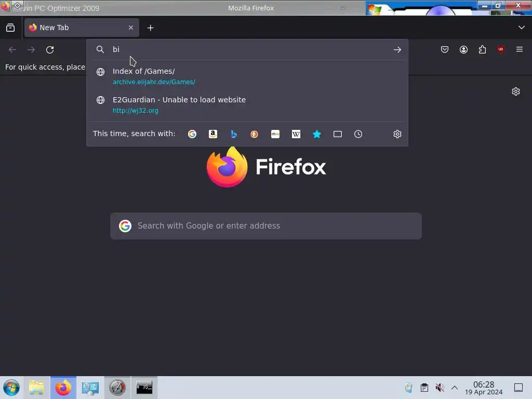Search this time with Bing
The height and width of the screenshot is (399, 532).
(234, 134)
